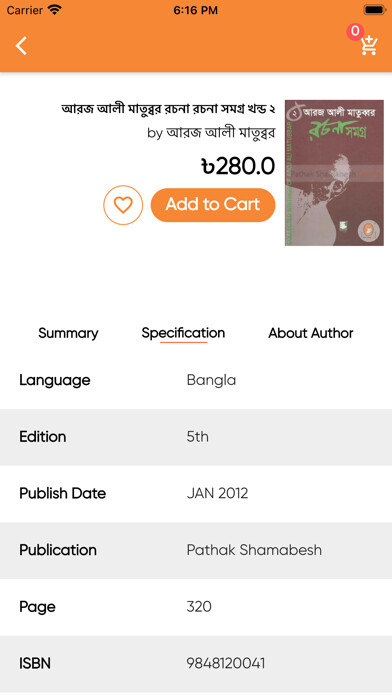Tap the back arrow icon
The height and width of the screenshot is (696, 392).
tap(21, 46)
